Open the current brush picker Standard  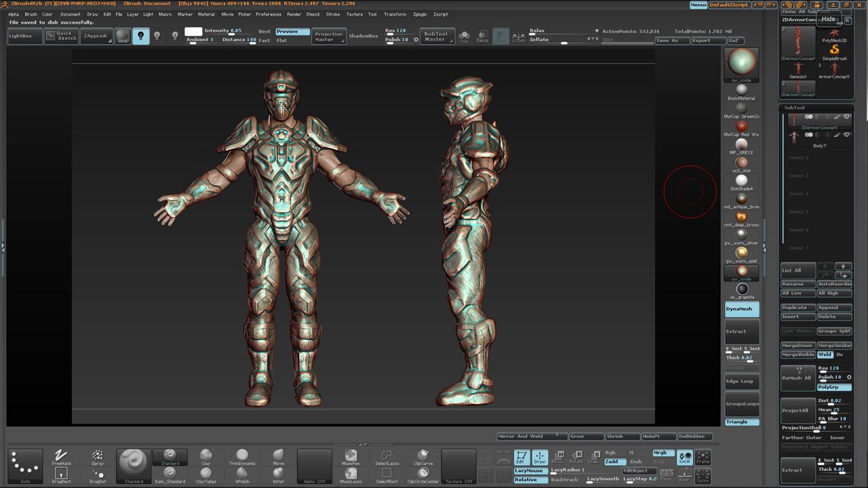pyautogui.click(x=134, y=466)
